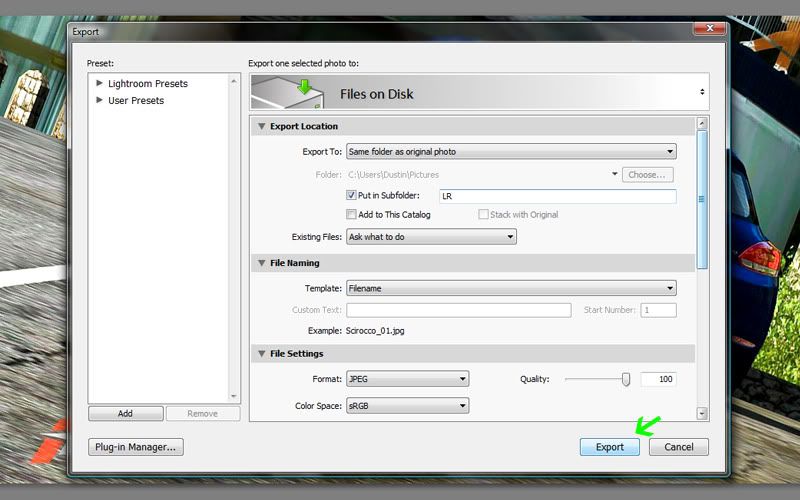
Task: Click the folder path C:\Users\Dustin\Pictures
Action: (x=393, y=174)
